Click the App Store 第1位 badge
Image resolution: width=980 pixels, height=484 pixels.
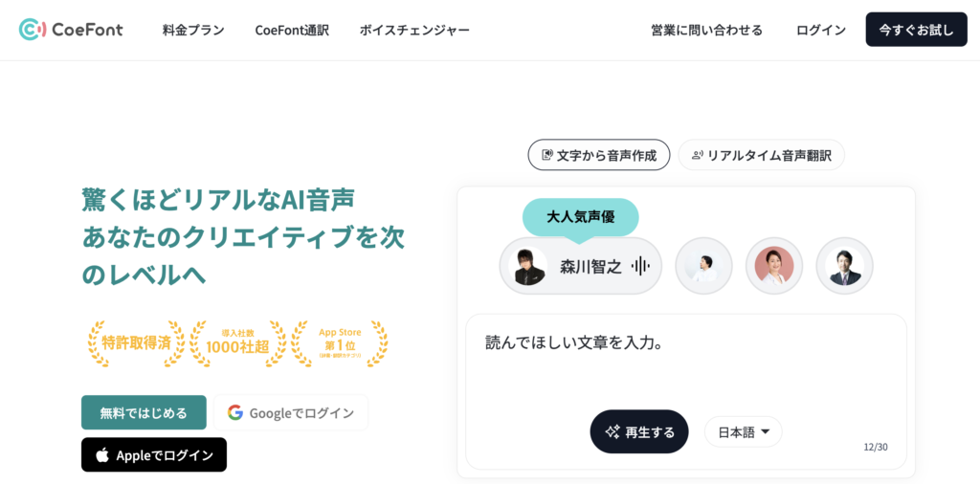point(339,343)
